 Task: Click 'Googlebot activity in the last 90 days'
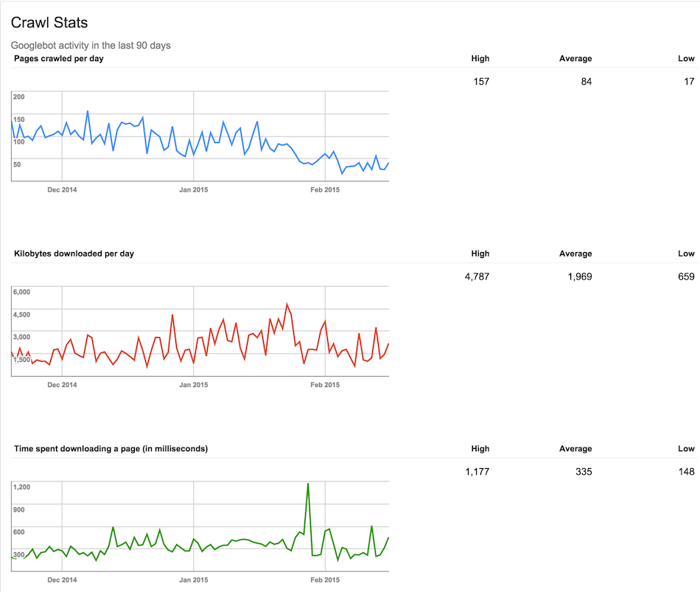point(91,46)
